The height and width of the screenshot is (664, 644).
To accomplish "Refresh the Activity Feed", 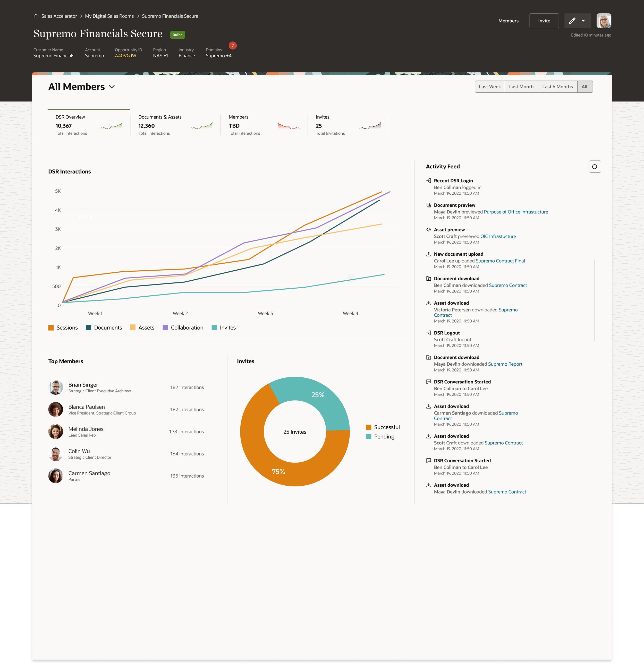I will [x=595, y=167].
